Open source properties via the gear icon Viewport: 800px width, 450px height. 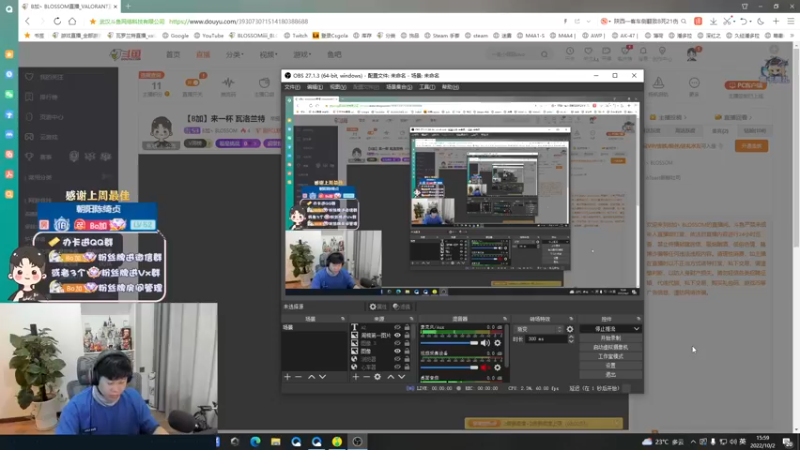pos(378,377)
